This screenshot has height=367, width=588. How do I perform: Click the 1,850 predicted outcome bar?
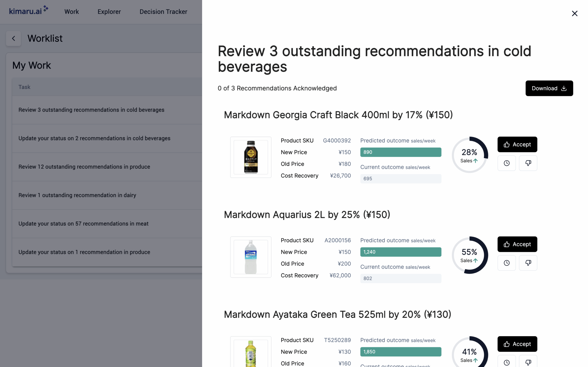pyautogui.click(x=400, y=352)
